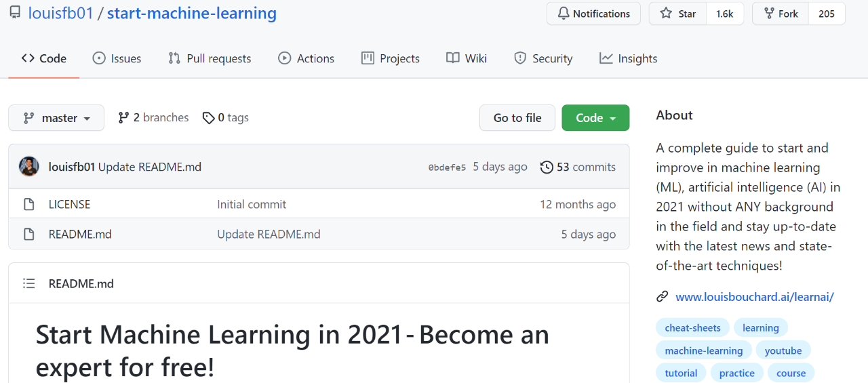This screenshot has width=868, height=383.
Task: Switch to the Pull requests tab
Action: point(210,58)
